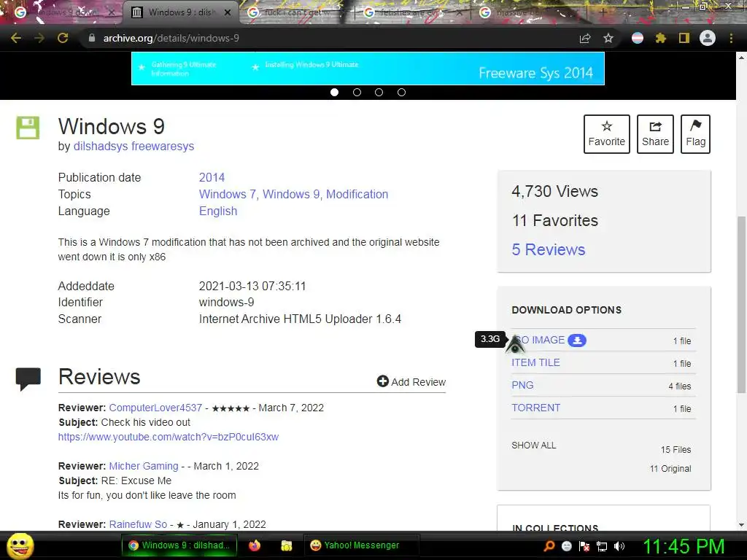Switch to the fifth browser tab
This screenshot has height=560, width=747.
(529, 12)
